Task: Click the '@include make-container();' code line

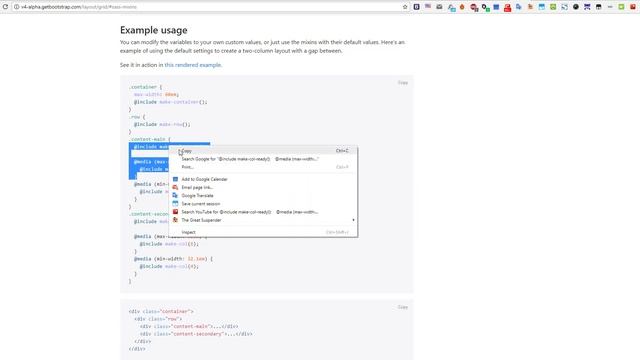Action: coord(171,102)
